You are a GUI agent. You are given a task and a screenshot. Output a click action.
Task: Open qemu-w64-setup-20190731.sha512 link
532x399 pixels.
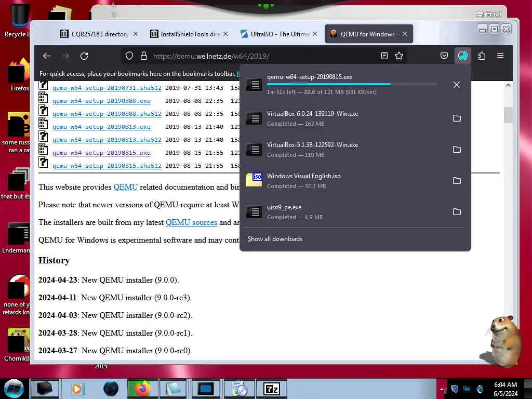pyautogui.click(x=107, y=88)
